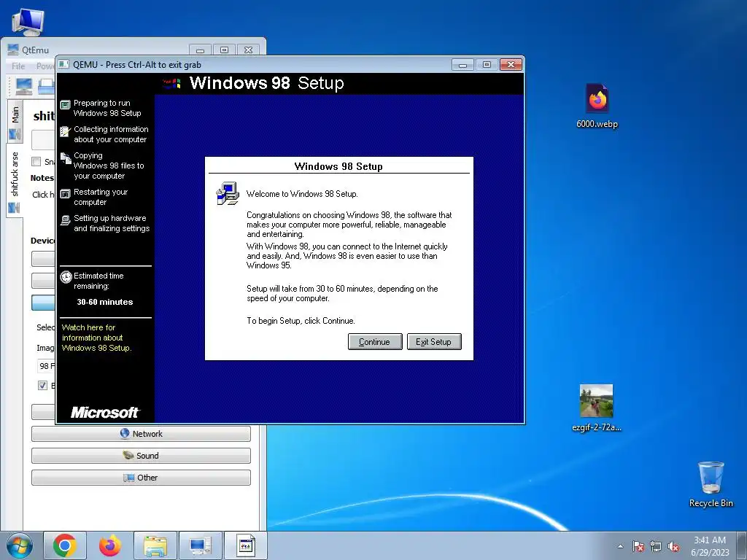Click the Exit Setup button
Image resolution: width=747 pixels, height=560 pixels.
pos(434,341)
